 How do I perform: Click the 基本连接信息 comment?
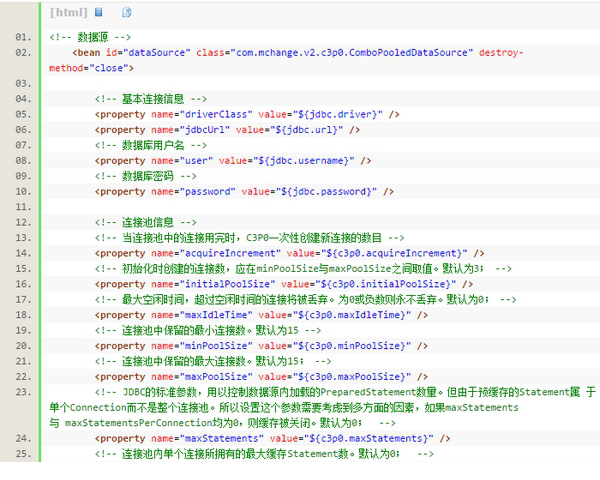tap(151, 99)
